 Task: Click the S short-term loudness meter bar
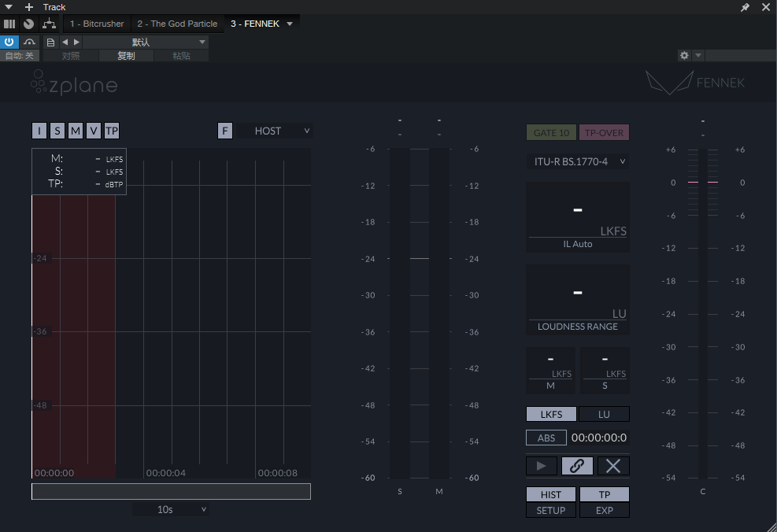[400, 313]
